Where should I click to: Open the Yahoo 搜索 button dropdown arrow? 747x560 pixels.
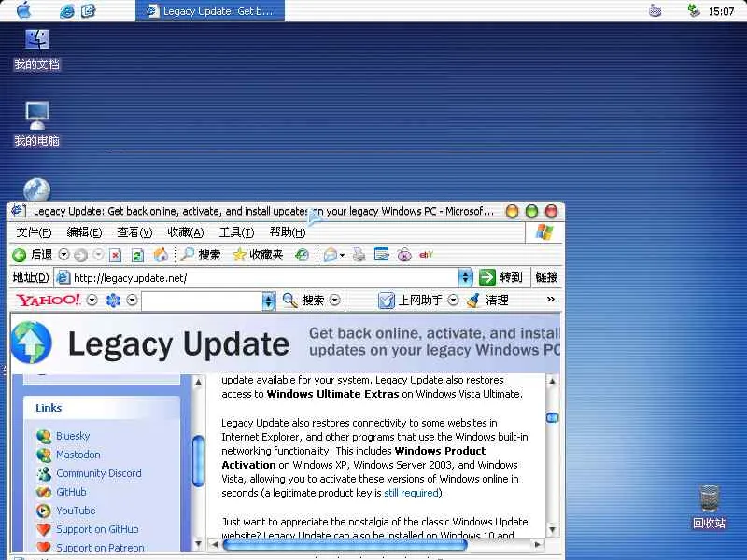coord(335,300)
